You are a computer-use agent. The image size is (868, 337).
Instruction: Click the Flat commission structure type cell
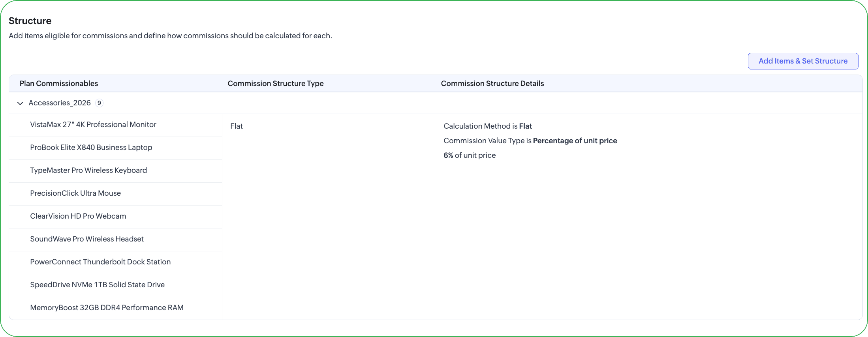237,126
